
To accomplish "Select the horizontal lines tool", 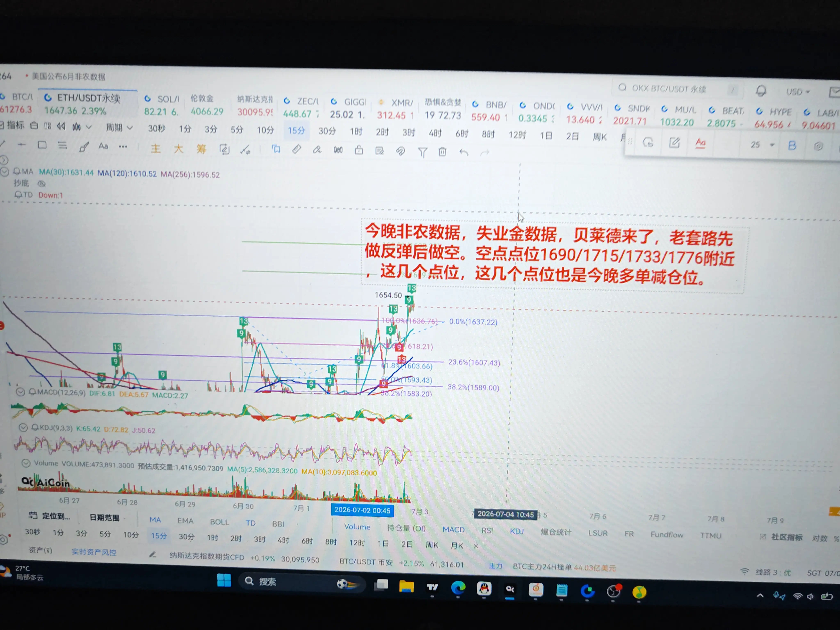I will tap(62, 145).
